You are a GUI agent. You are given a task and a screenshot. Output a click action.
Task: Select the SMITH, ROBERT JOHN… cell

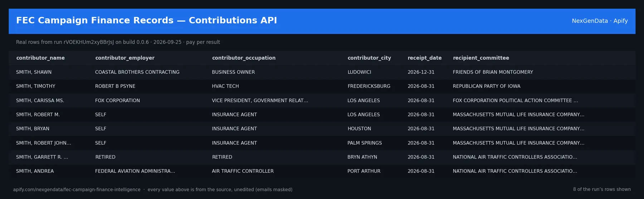coord(44,143)
